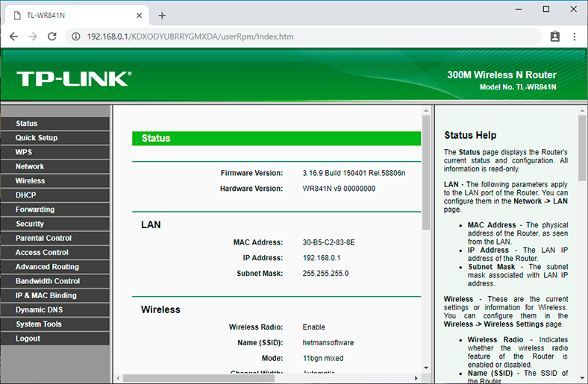Viewport: 588px width, 384px height.
Task: Click the Wireless section heading
Action: coord(160,310)
